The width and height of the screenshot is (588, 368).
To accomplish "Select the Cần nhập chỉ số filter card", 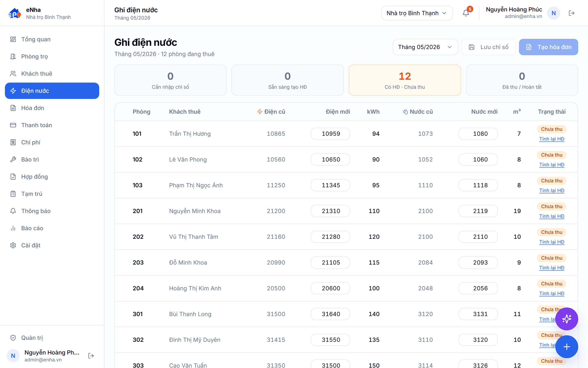I will click(170, 80).
